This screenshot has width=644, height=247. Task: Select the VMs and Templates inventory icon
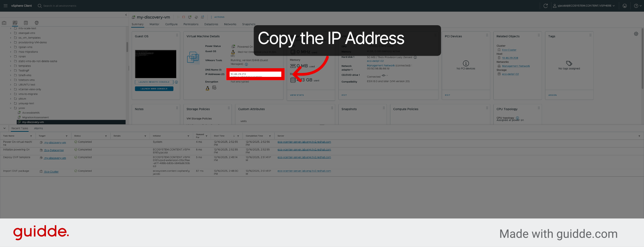pos(15,23)
